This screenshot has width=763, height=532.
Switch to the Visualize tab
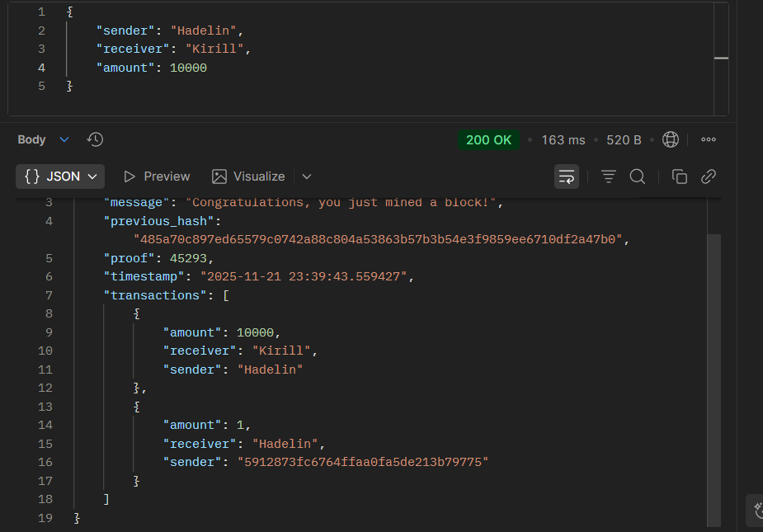click(x=248, y=176)
